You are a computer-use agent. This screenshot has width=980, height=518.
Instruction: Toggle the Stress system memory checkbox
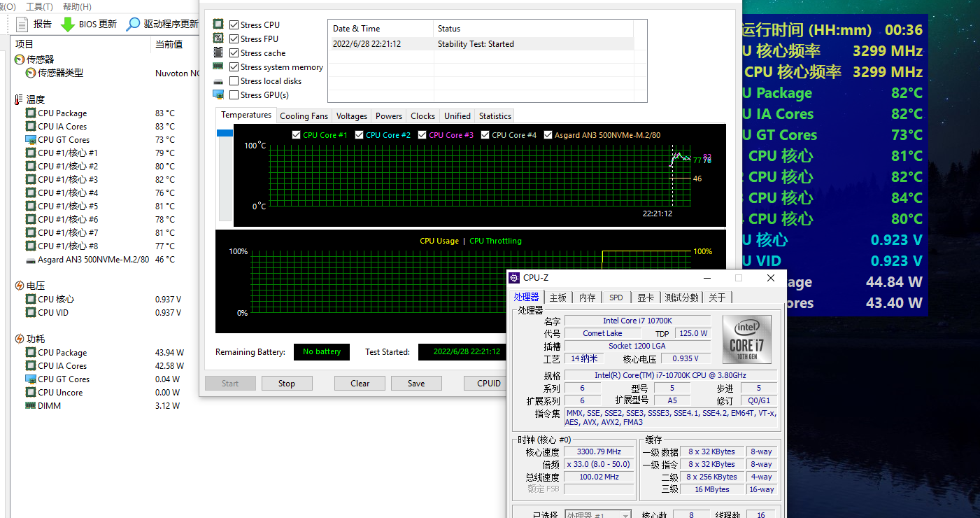[234, 66]
